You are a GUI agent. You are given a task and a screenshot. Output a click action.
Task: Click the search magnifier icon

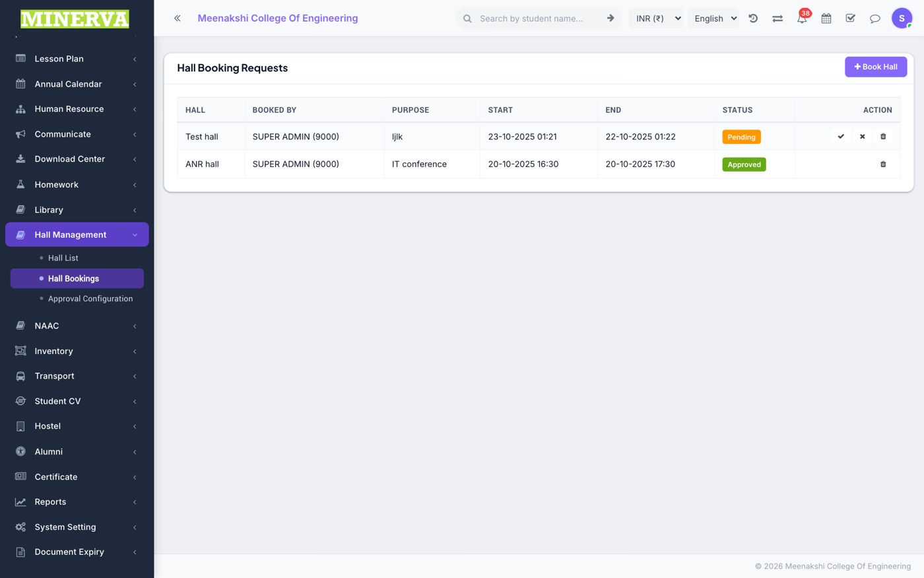click(x=467, y=18)
